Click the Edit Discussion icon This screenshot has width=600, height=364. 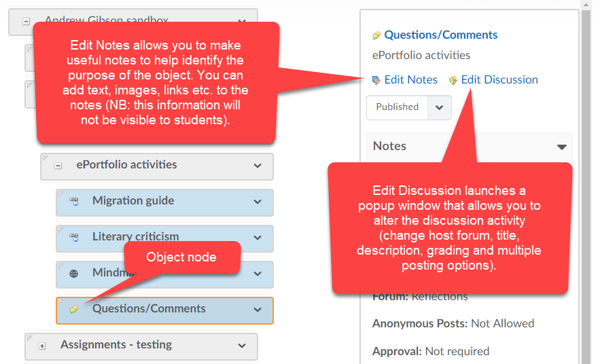tap(453, 80)
